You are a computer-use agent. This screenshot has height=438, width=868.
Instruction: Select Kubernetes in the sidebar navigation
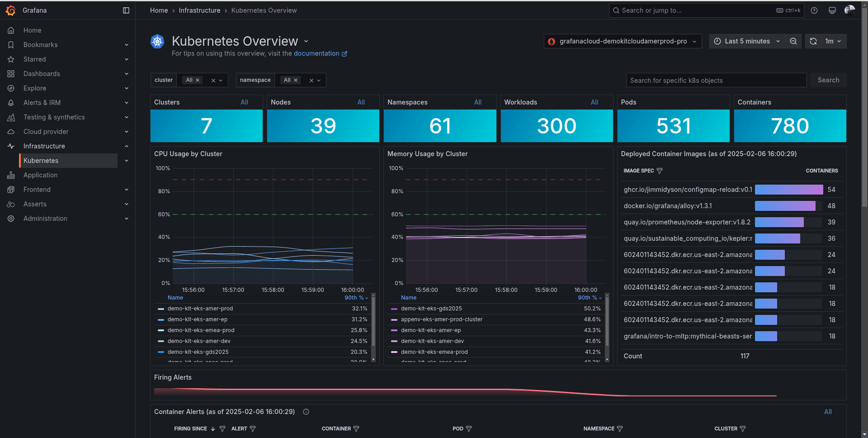[41, 161]
